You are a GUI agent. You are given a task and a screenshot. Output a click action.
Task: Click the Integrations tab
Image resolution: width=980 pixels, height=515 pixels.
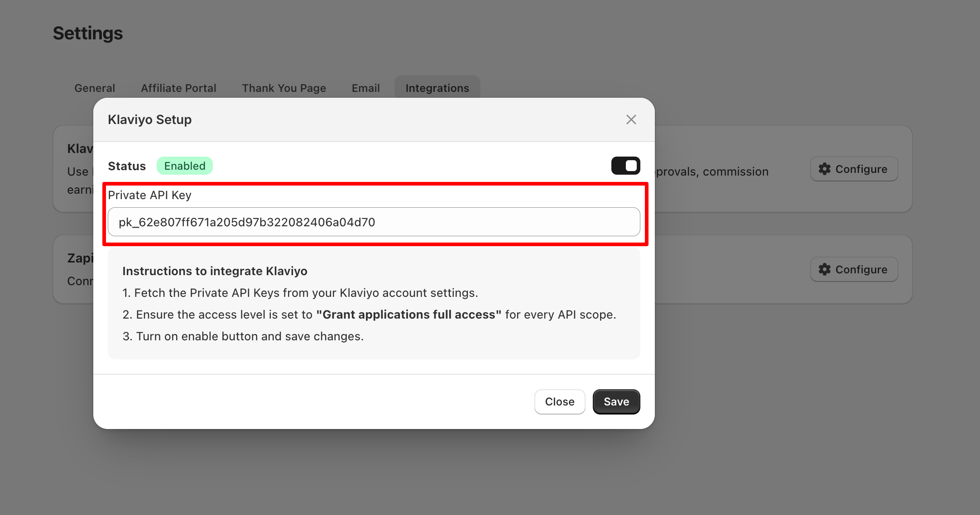coord(437,88)
